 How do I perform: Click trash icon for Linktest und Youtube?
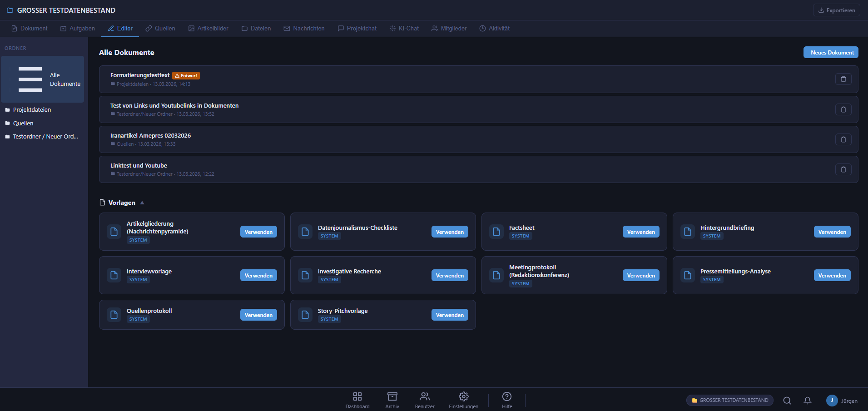(843, 169)
